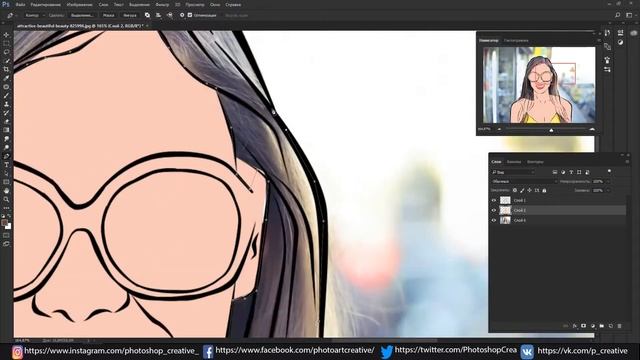Open the 3D menu
Screen dimensions: 640x360
(x=178, y=5)
